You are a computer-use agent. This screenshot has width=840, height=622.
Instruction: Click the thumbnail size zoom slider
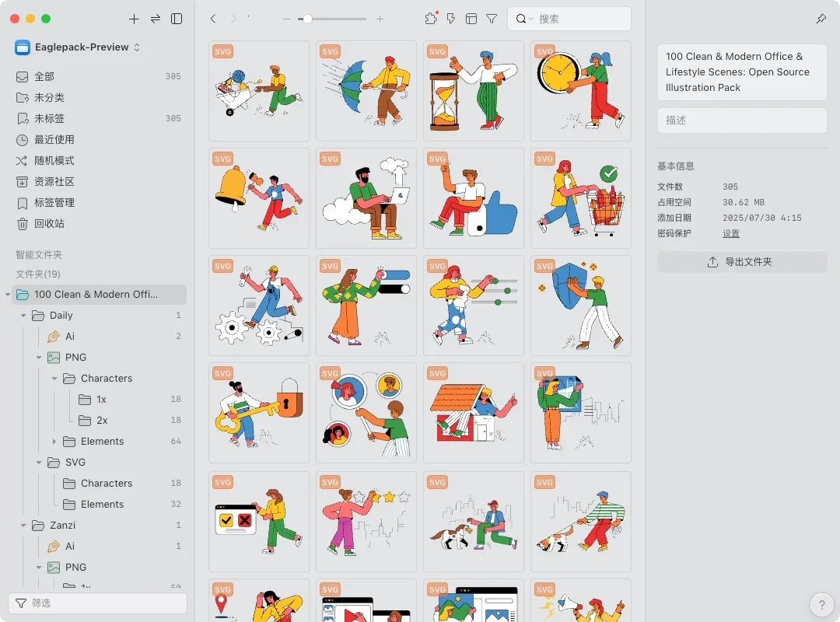334,19
